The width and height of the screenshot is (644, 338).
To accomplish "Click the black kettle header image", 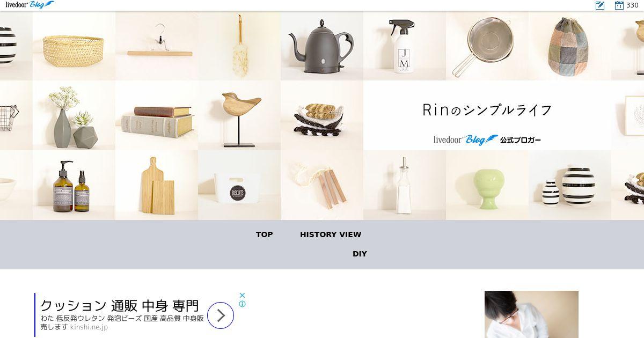I will coord(321,46).
